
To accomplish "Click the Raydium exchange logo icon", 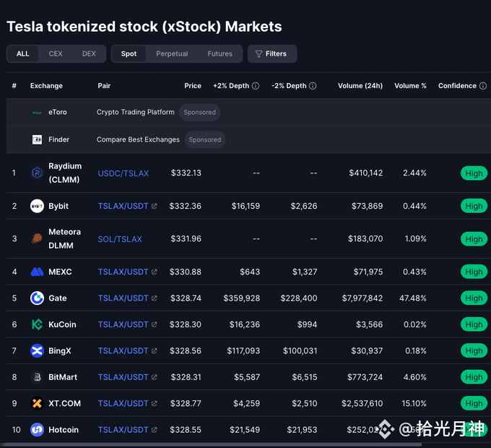I will pyautogui.click(x=37, y=173).
